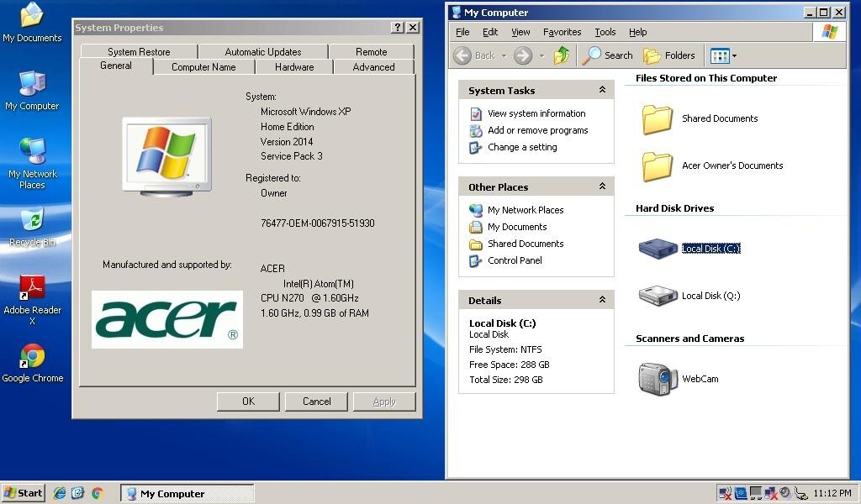The image size is (861, 504).
Task: Select the Local Disk (Q:) drive
Action: [x=689, y=296]
